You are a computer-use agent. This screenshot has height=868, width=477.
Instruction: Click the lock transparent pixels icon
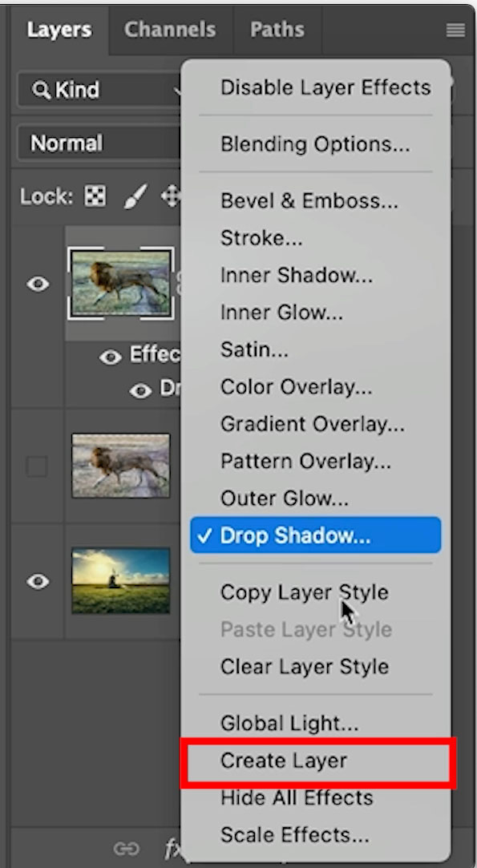point(95,196)
